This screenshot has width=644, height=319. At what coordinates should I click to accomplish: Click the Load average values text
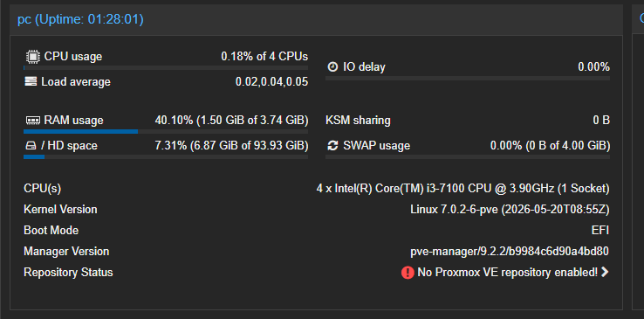tap(272, 82)
